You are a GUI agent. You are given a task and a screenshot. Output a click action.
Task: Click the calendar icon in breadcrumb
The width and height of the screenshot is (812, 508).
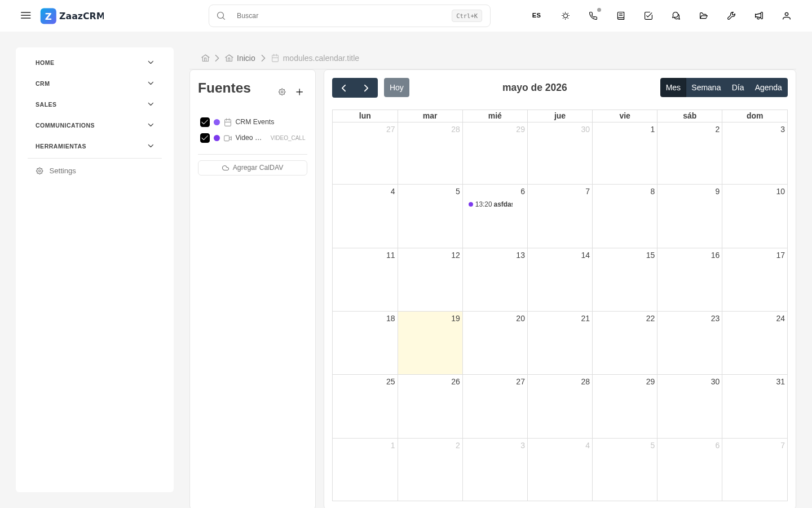[x=275, y=58]
